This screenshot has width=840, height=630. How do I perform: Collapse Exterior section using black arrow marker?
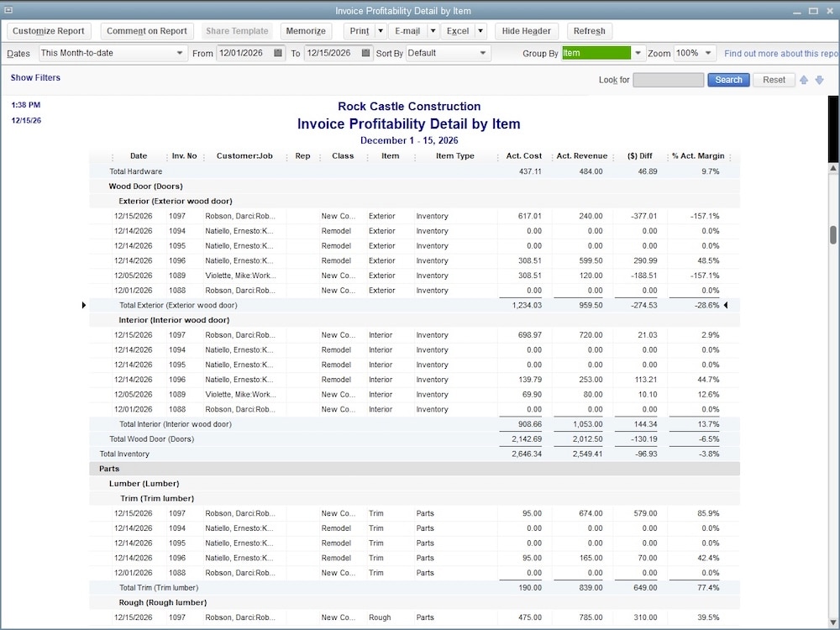click(83, 305)
